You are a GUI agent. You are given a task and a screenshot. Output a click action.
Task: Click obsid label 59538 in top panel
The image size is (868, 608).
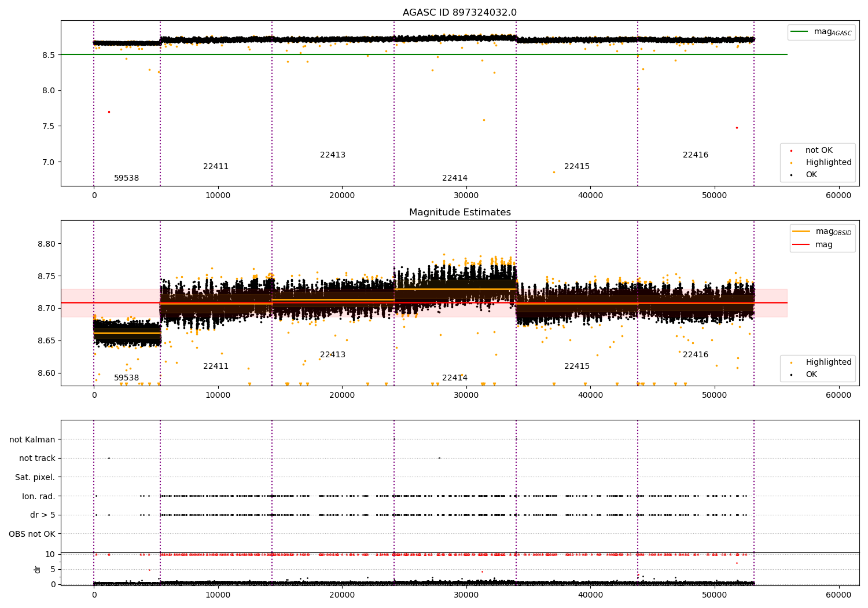(x=126, y=178)
